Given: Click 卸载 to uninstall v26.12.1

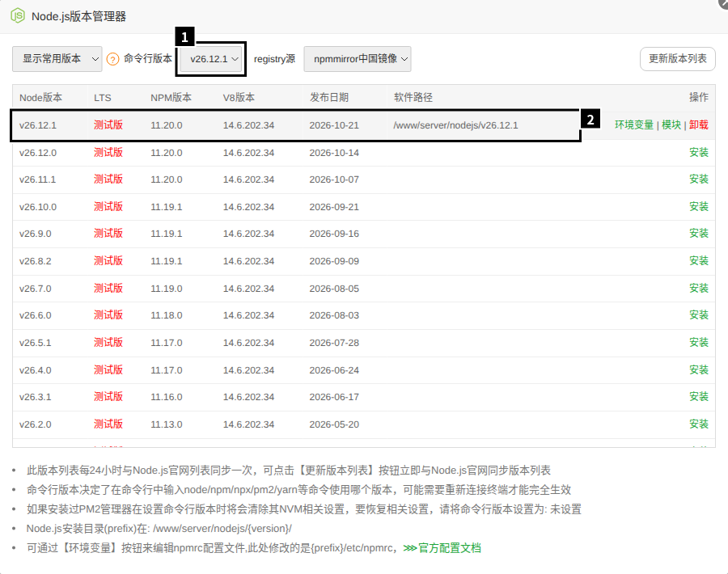Looking at the screenshot, I should coord(699,125).
